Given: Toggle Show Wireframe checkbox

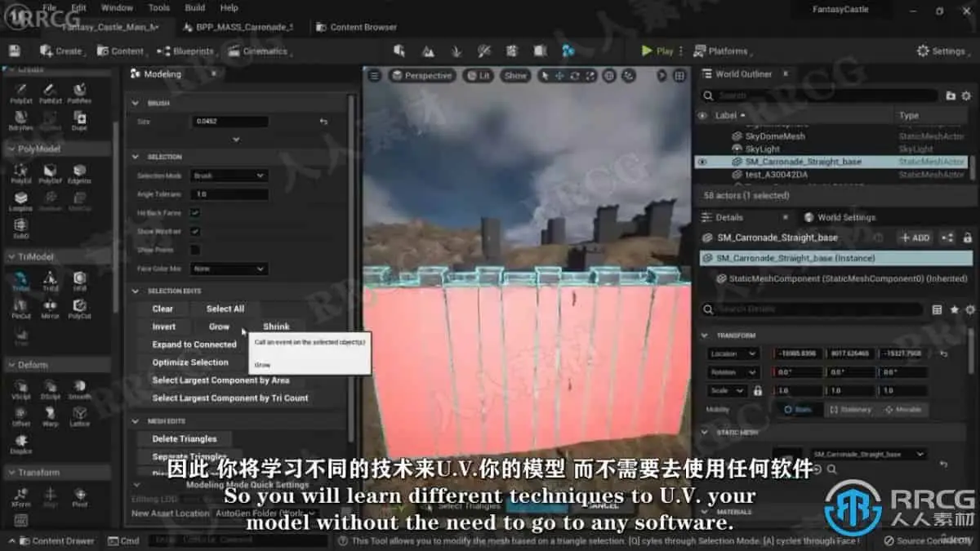Looking at the screenshot, I should pos(195,232).
